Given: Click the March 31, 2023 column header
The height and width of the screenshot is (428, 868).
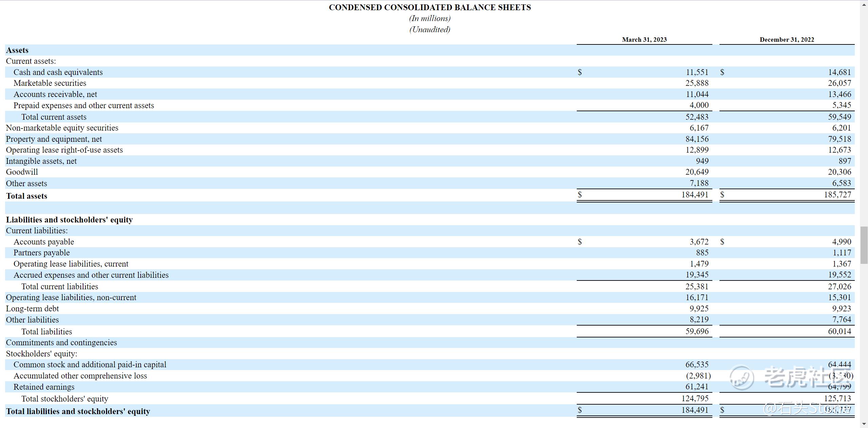Looking at the screenshot, I should pyautogui.click(x=644, y=40).
